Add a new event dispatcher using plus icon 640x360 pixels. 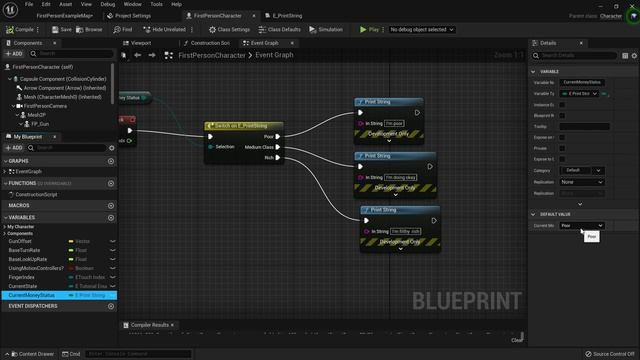pyautogui.click(x=111, y=306)
